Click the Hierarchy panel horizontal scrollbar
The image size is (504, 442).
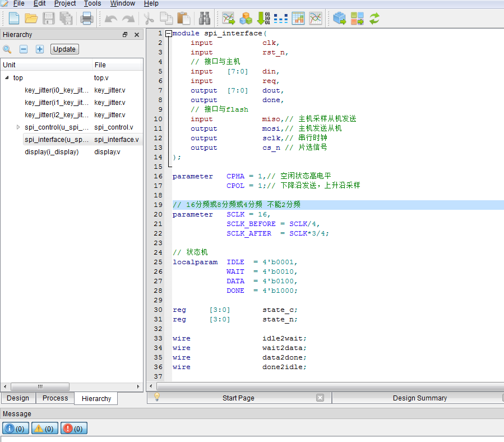point(39,387)
